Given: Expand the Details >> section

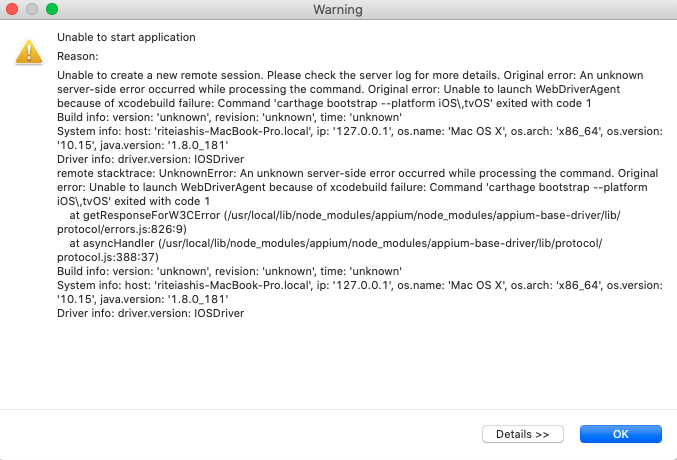Looking at the screenshot, I should [x=523, y=434].
